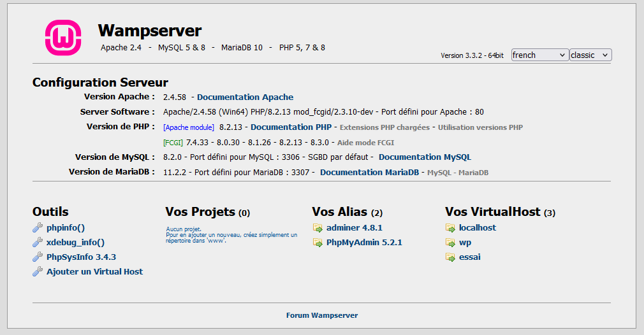The height and width of the screenshot is (335, 644).
Task: Visit the Forum Wampserver link
Action: point(322,315)
